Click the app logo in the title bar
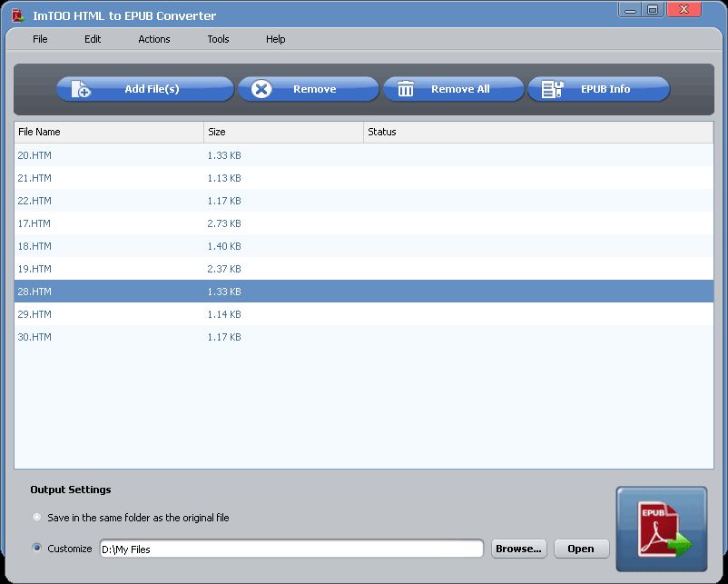Screen dimensions: 728x584 (x=17, y=15)
